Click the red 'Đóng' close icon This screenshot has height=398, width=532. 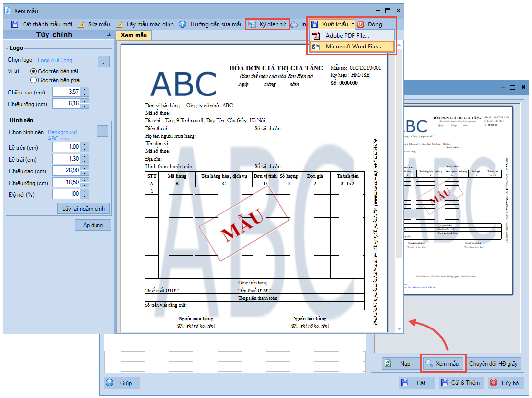tap(361, 24)
